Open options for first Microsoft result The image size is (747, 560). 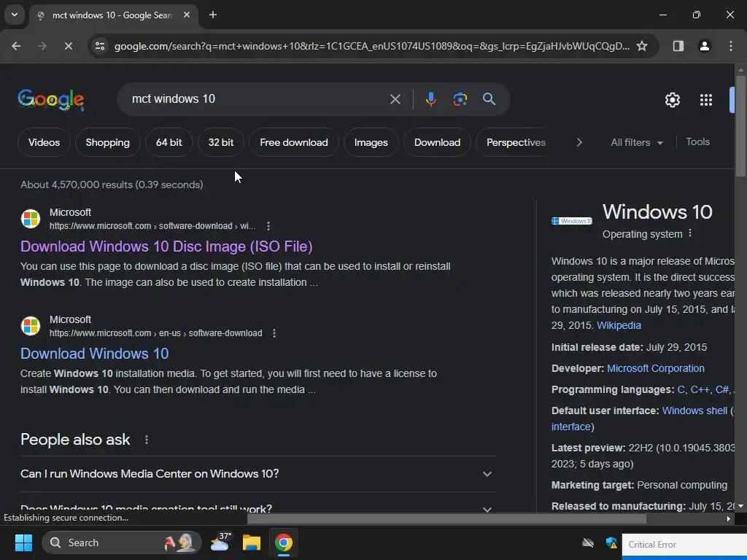(x=268, y=226)
